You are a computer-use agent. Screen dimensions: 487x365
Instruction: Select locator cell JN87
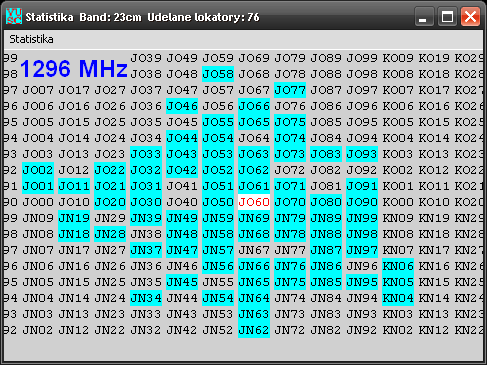(326, 250)
